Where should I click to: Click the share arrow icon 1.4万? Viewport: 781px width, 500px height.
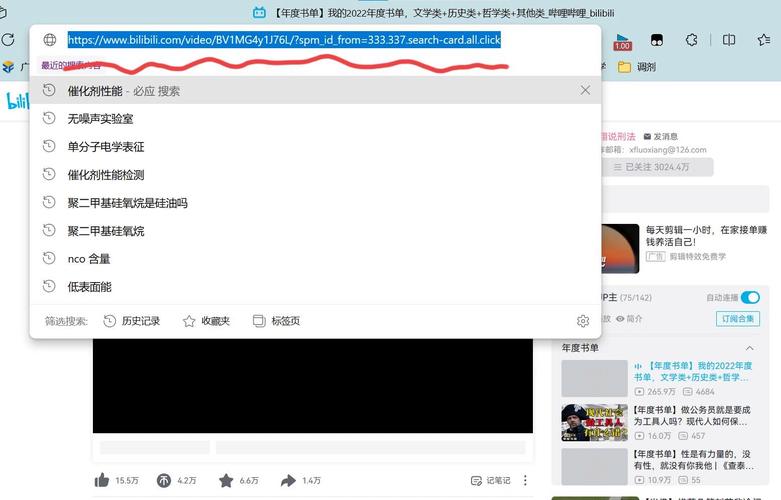coord(288,481)
